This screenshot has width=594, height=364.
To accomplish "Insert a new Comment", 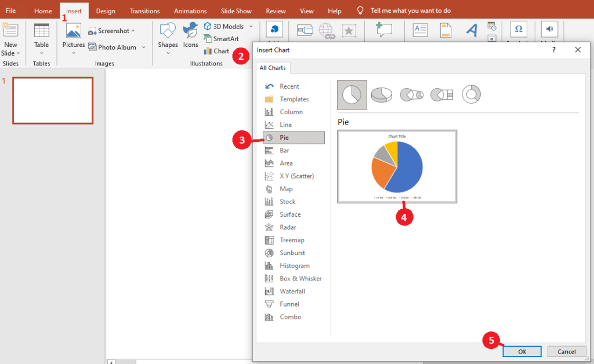I will click(x=383, y=28).
